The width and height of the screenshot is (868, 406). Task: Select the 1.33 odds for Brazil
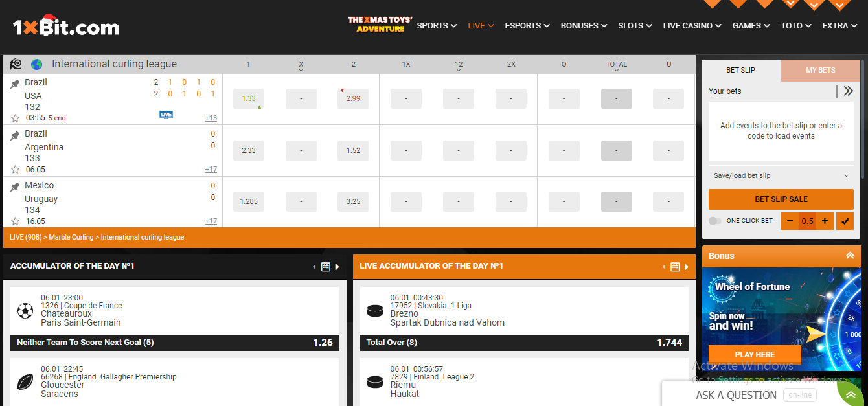pyautogui.click(x=248, y=98)
